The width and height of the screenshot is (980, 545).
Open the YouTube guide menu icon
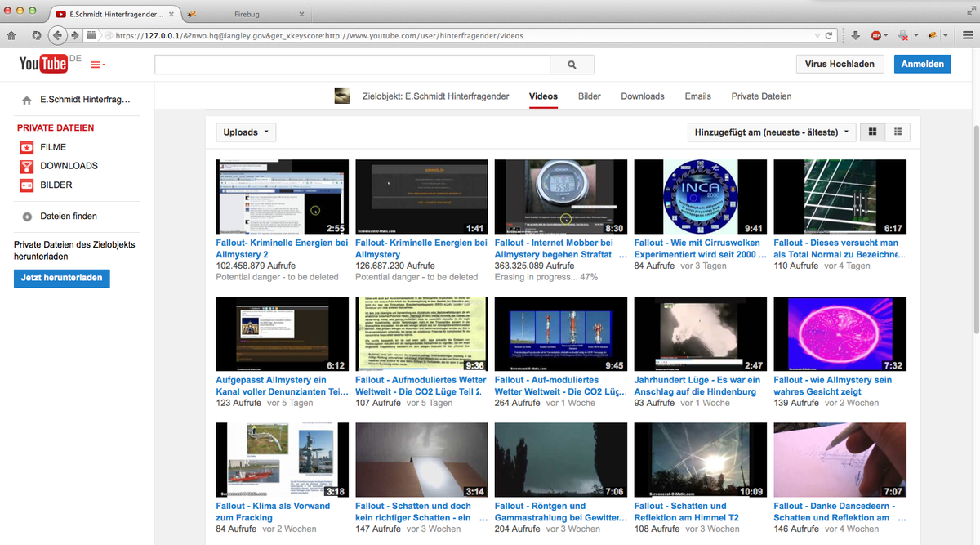click(97, 65)
